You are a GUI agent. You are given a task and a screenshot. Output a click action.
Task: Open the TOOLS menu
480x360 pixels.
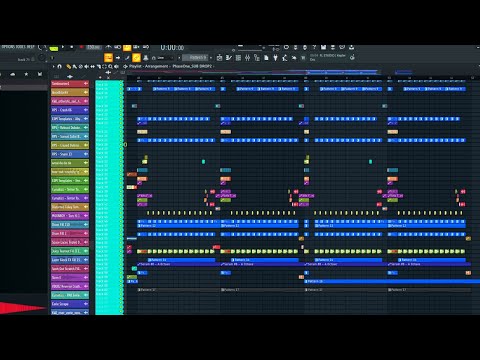click(x=19, y=47)
